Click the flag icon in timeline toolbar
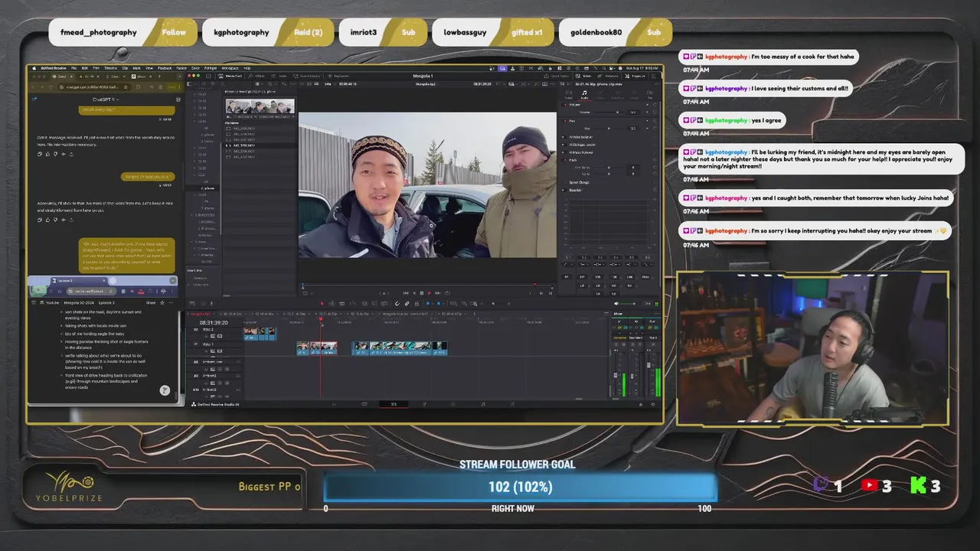The height and width of the screenshot is (551, 980). click(428, 303)
